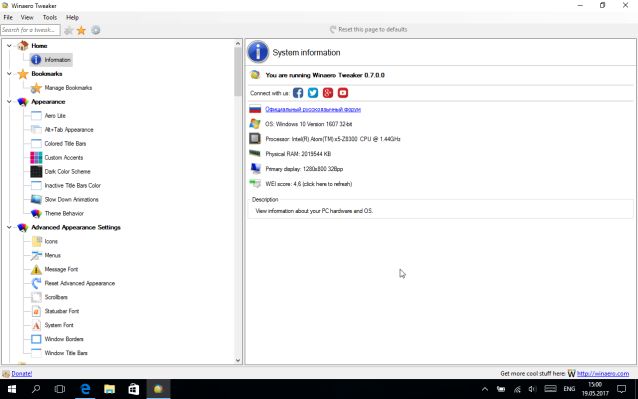Open the Russian forum hyperlink
Image resolution: width=638 pixels, height=399 pixels.
(313, 109)
